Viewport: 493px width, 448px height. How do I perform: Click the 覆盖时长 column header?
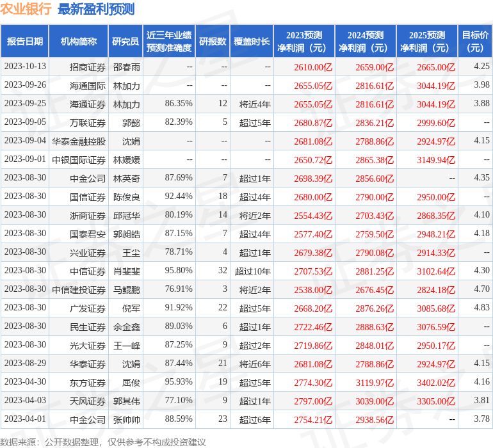coord(252,41)
